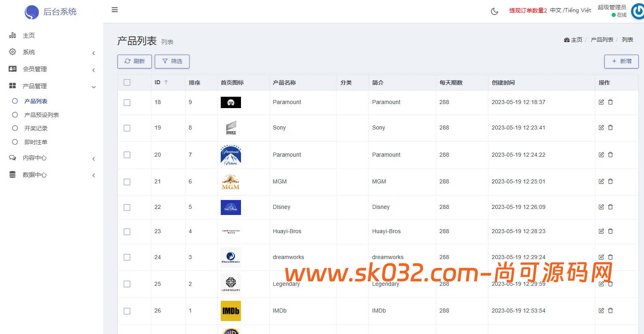The height and width of the screenshot is (334, 644).
Task: Delete the dreamworks product row
Action: click(610, 257)
